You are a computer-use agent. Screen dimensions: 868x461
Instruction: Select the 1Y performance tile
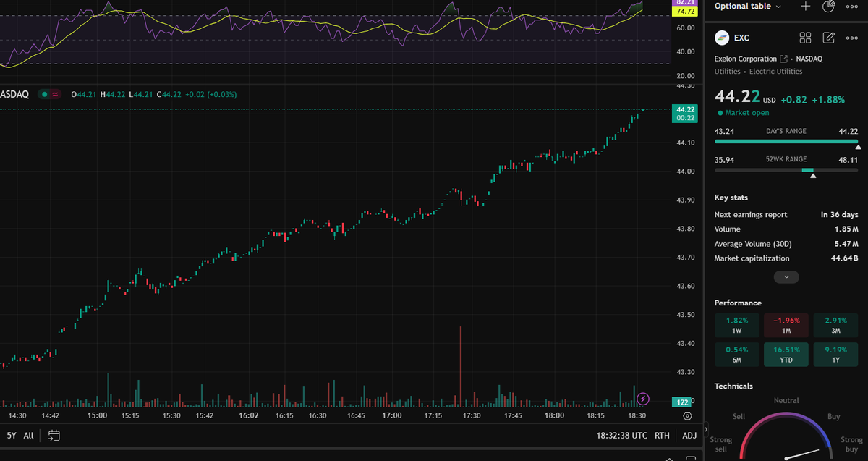[x=835, y=355]
